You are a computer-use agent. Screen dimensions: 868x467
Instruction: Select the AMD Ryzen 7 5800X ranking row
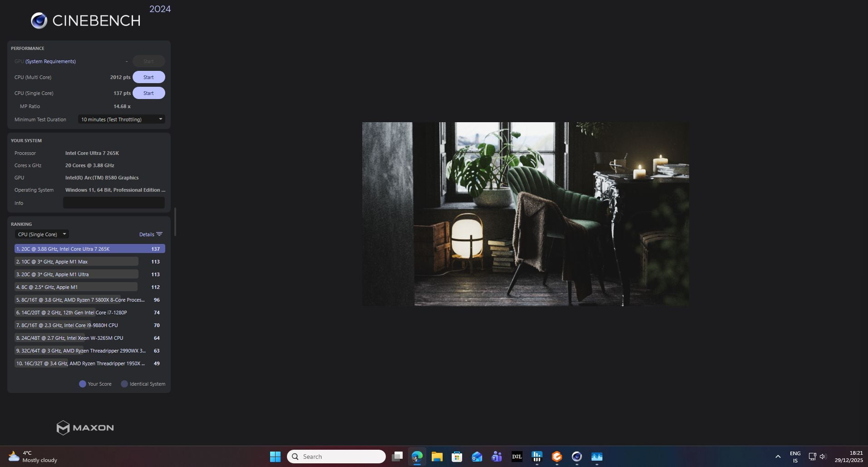click(89, 300)
